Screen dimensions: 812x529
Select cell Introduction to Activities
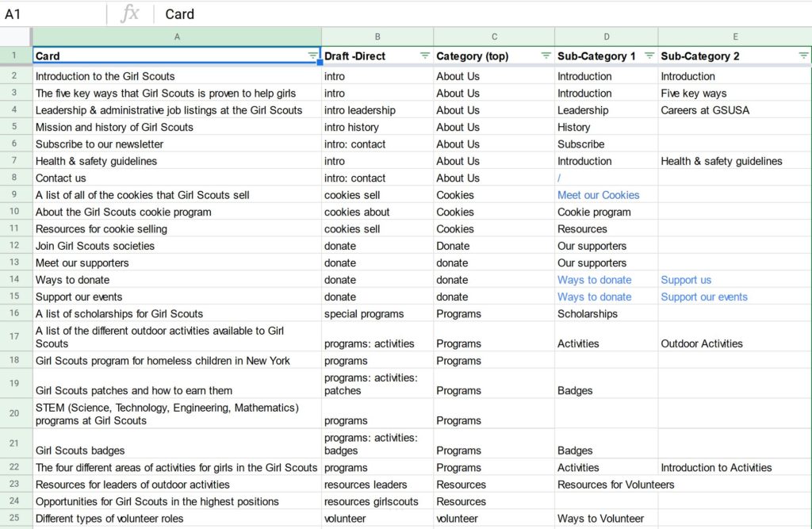coord(735,467)
